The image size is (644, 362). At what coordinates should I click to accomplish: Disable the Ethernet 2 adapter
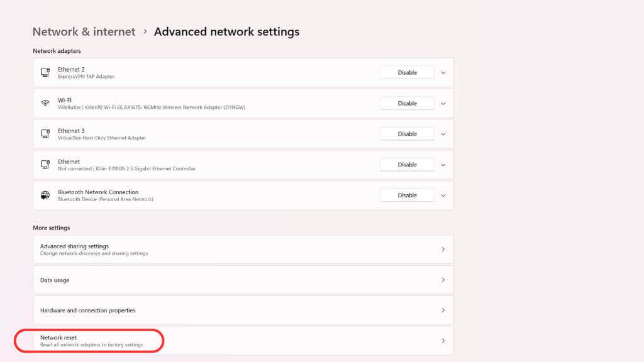[x=407, y=72]
